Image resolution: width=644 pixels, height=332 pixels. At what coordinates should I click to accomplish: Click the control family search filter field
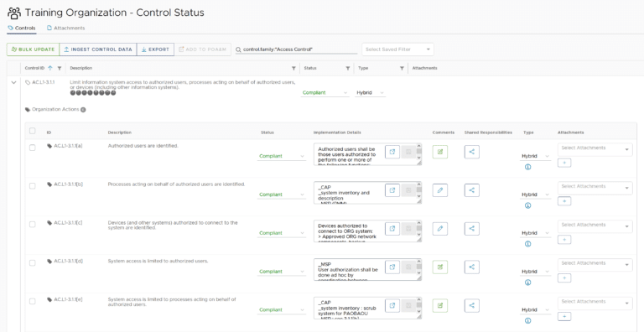296,49
